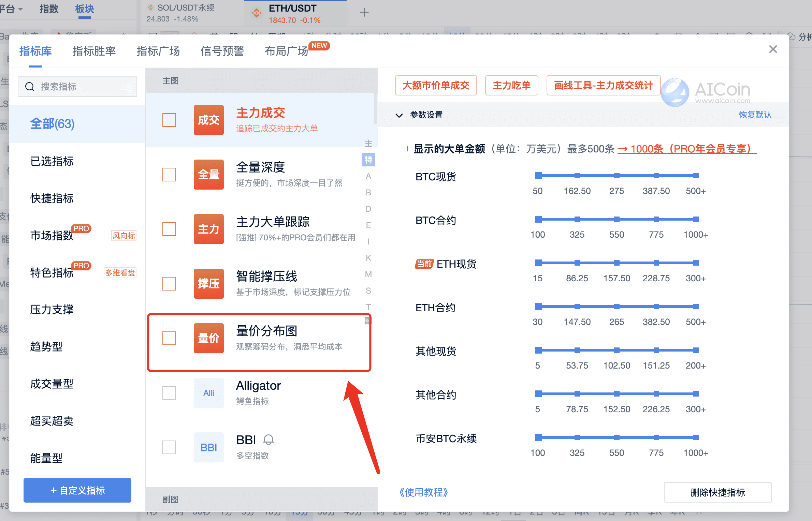Click the 撑压 icon for 智能撑压线
This screenshot has height=521, width=812.
pos(208,283)
